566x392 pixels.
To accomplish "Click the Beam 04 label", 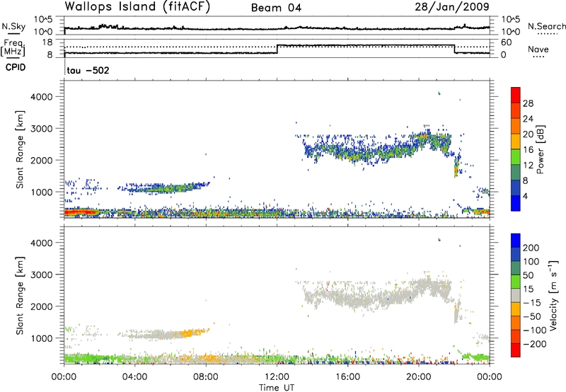I will pos(276,8).
